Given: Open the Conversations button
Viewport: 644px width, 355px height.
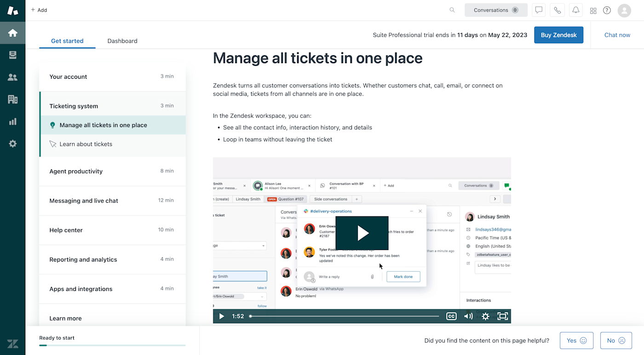Looking at the screenshot, I should click(496, 10).
